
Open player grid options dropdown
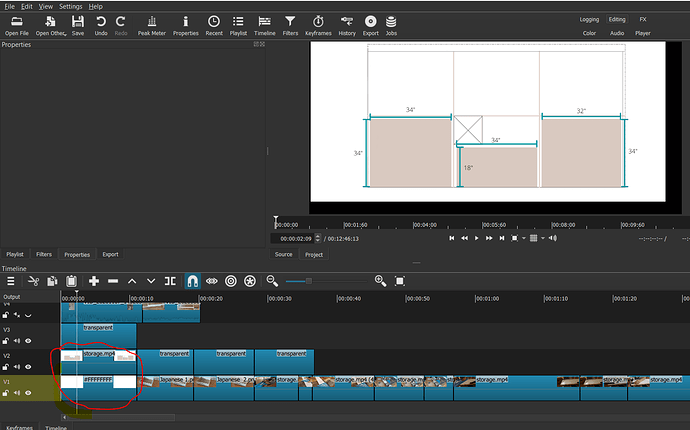(x=543, y=238)
